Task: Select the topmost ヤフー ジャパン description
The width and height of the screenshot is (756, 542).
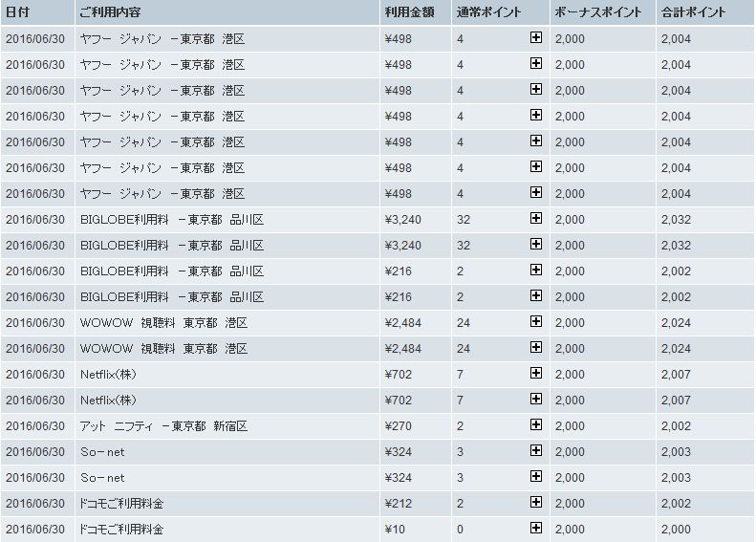Action: 162,39
